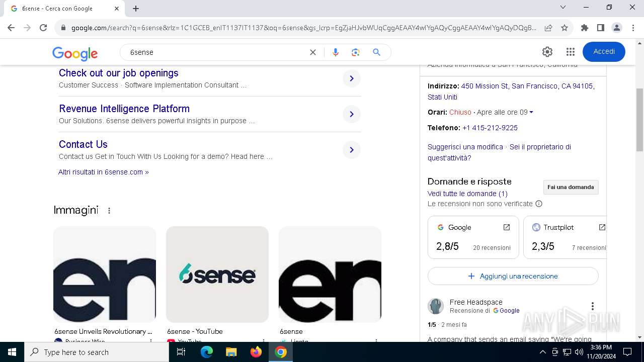The width and height of the screenshot is (644, 362).
Task: Open a new browser tab
Action: point(136,9)
